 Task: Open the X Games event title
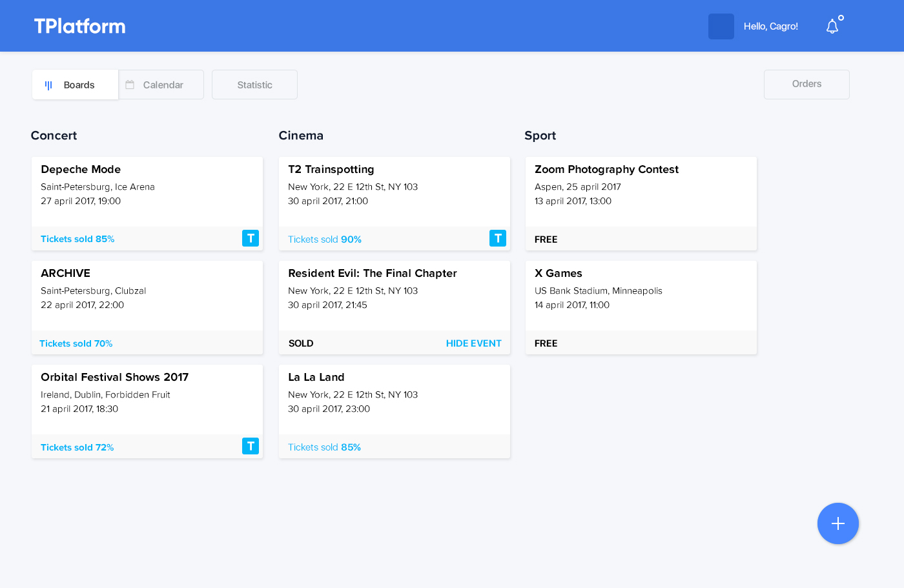[x=559, y=273]
